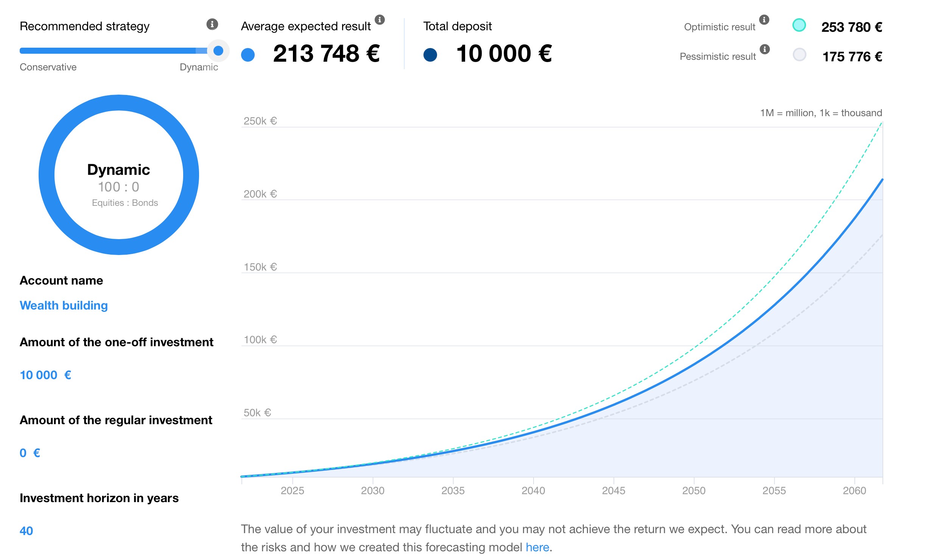
Task: Edit the one-off investment amount 10 000 €
Action: (x=45, y=375)
